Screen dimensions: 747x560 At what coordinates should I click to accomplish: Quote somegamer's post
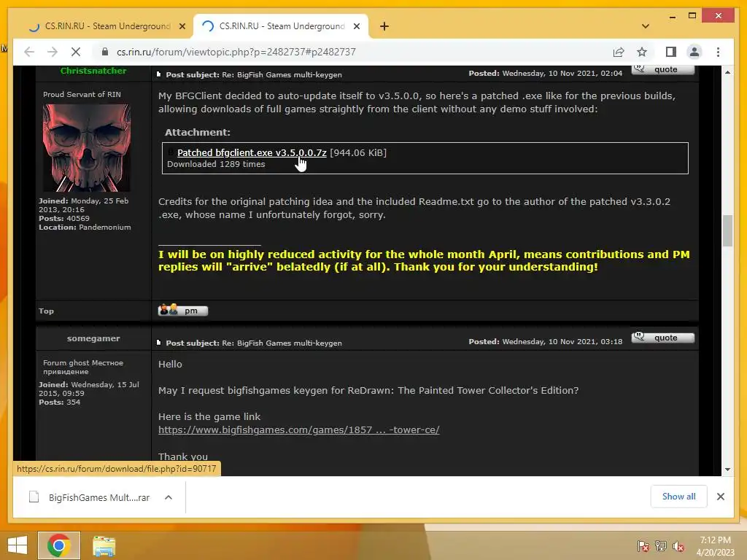662,337
